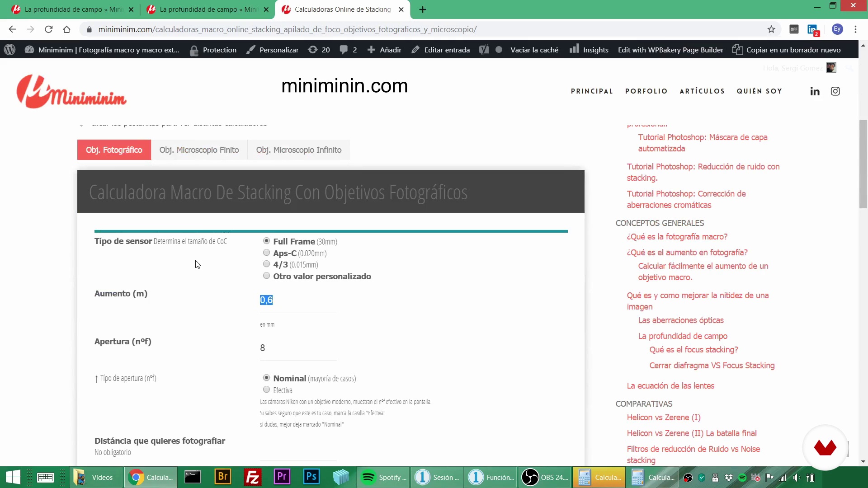868x488 pixels.
Task: Open La profundidad de campo sidebar link
Action: pyautogui.click(x=683, y=336)
